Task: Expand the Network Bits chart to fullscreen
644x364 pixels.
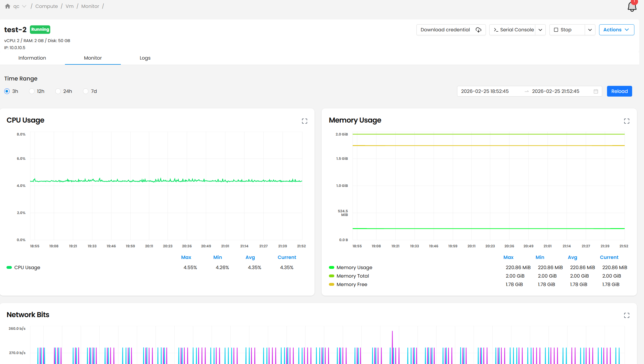Action: pyautogui.click(x=626, y=315)
